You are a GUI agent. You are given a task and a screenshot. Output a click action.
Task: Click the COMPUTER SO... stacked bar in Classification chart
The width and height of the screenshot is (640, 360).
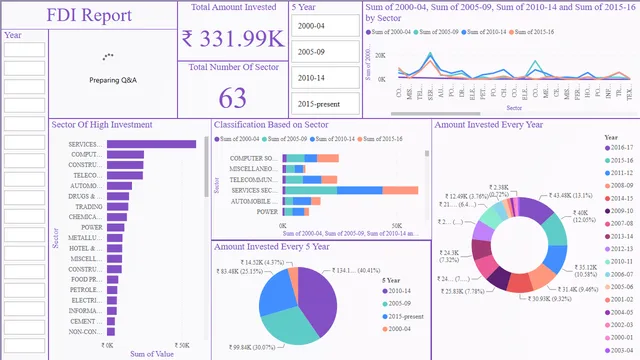311,158
